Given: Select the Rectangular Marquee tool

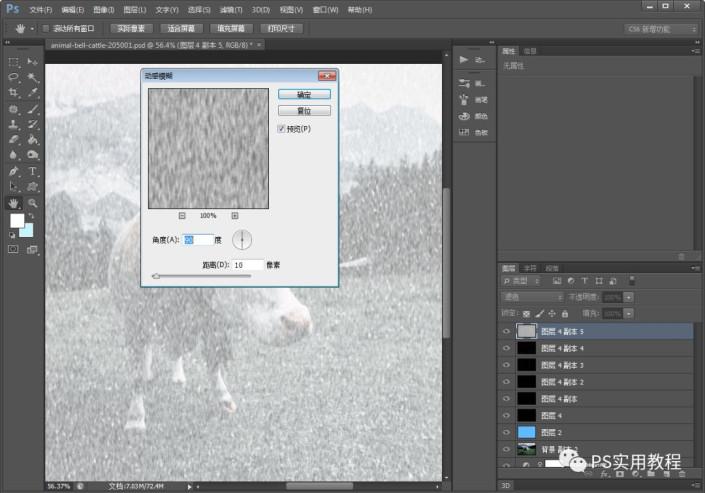Looking at the screenshot, I should point(13,62).
